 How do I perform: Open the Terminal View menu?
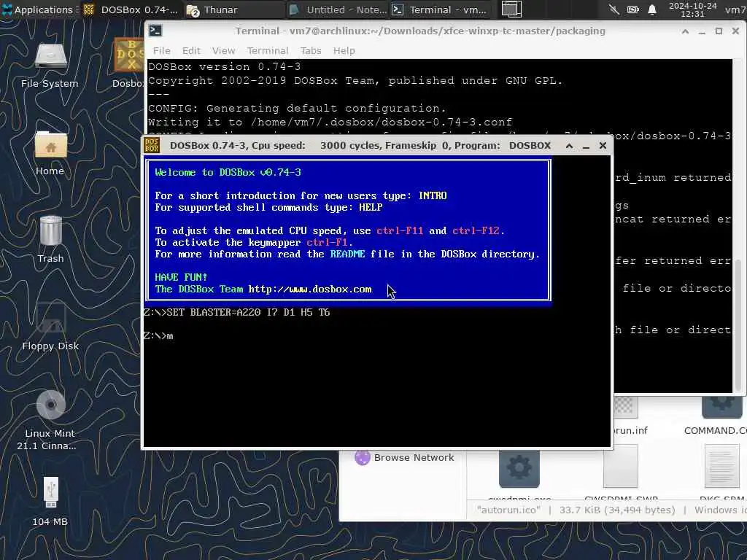click(x=223, y=50)
